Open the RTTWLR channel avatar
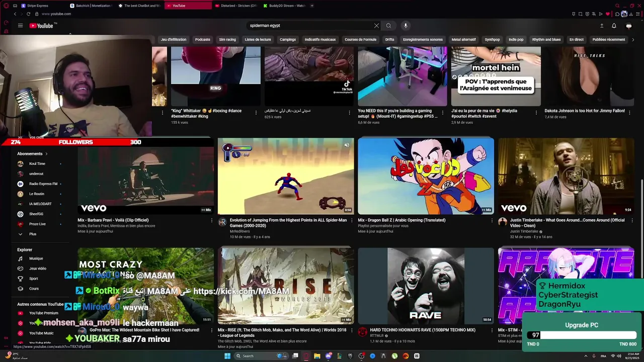Image resolution: width=644 pixels, height=362 pixels. click(362, 331)
